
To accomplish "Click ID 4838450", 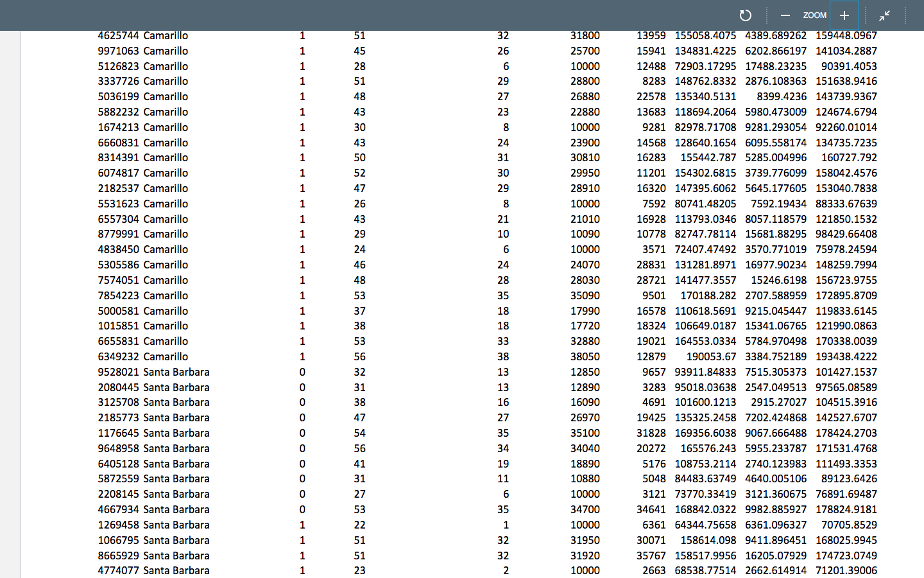I will click(118, 249).
